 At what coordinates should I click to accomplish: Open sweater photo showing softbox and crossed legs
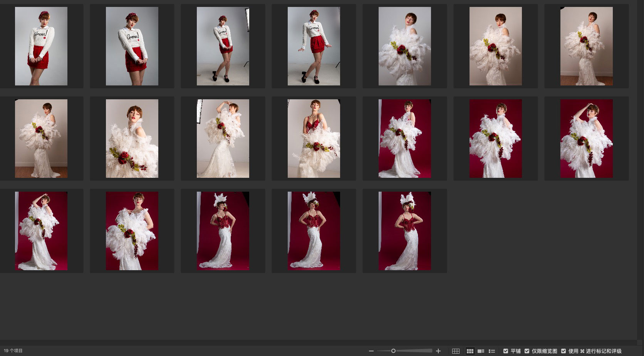(223, 46)
